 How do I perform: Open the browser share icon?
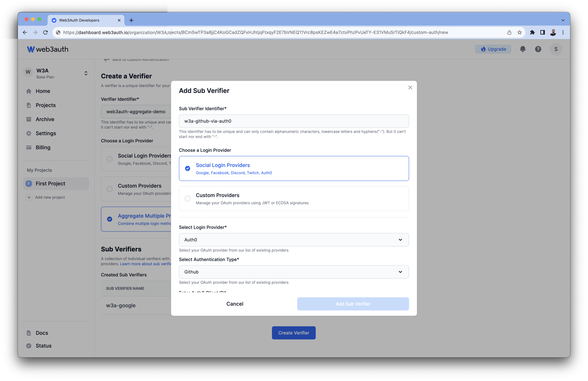[509, 32]
